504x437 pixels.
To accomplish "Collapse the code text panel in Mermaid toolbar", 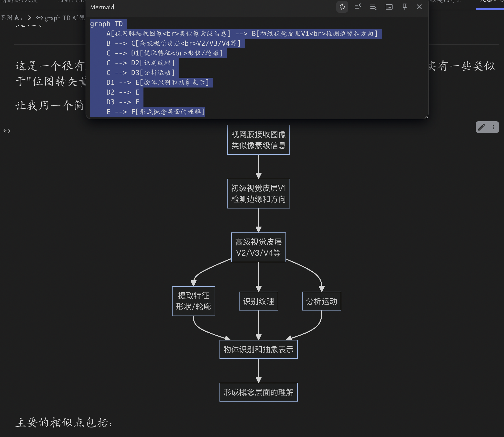I will tap(358, 7).
